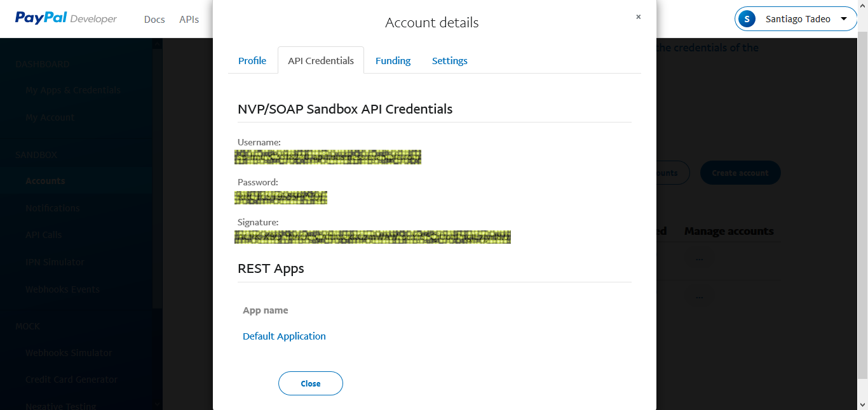Click the PayPal Developer logo
This screenshot has width=868, height=410.
tap(66, 18)
